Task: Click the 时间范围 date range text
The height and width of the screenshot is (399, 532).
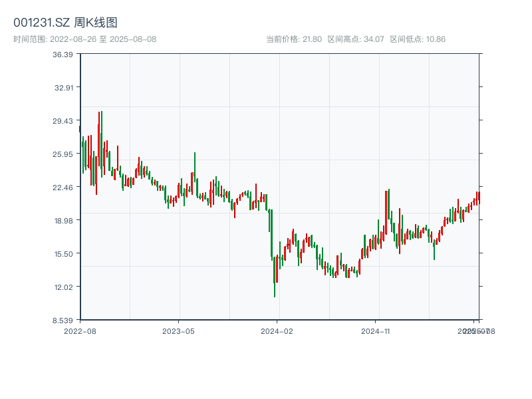Action: pos(84,39)
